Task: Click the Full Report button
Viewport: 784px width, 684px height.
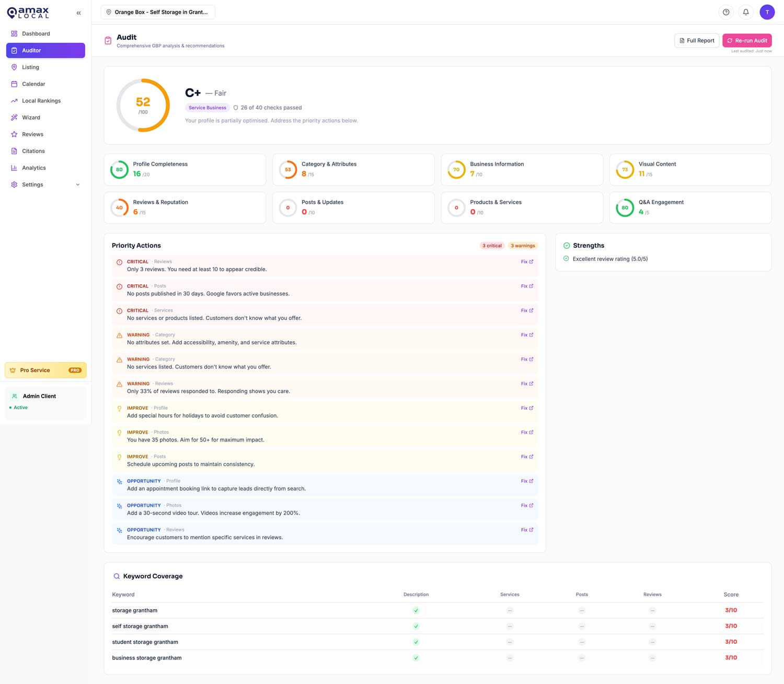Action: pyautogui.click(x=697, y=40)
